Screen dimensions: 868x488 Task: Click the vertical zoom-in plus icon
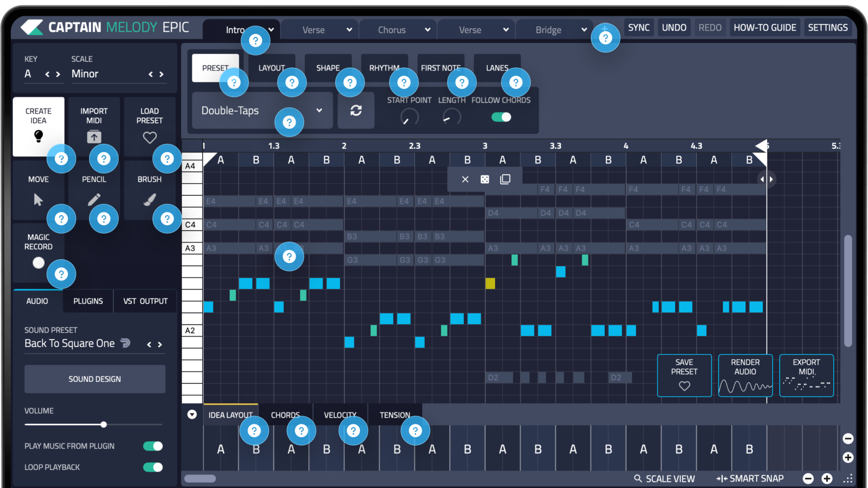(848, 457)
